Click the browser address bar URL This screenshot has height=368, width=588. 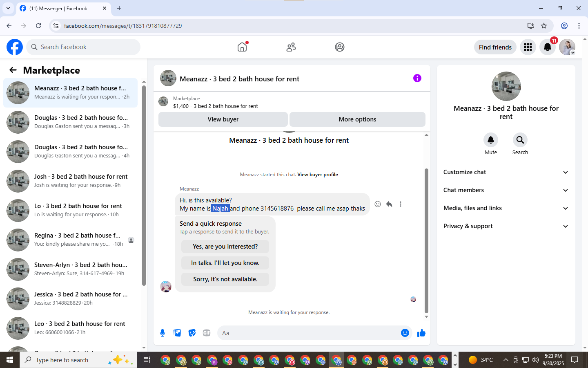122,26
